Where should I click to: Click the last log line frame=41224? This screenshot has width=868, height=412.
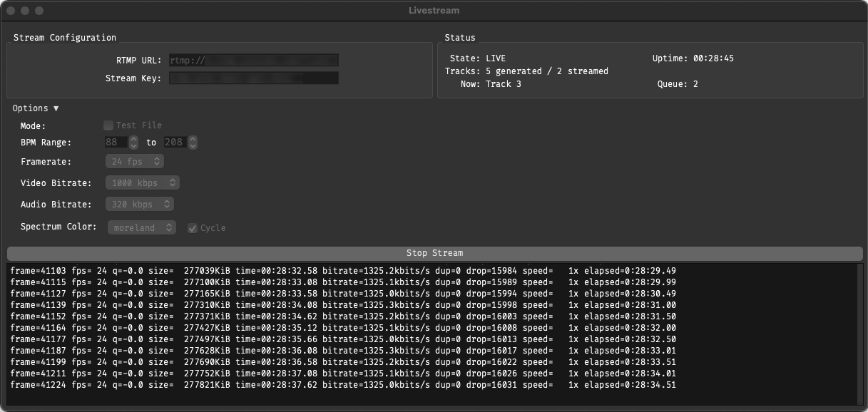342,385
